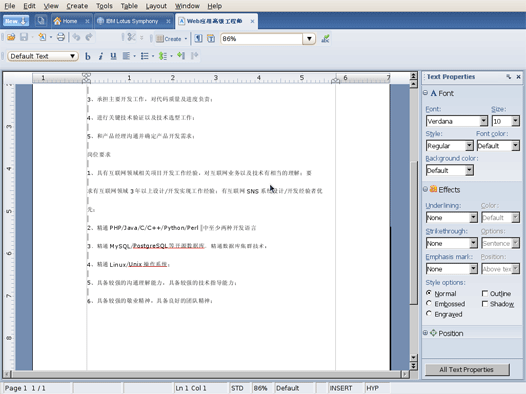Save the document with the Save icon
Image resolution: width=526 pixels, height=394 pixels.
click(x=24, y=38)
